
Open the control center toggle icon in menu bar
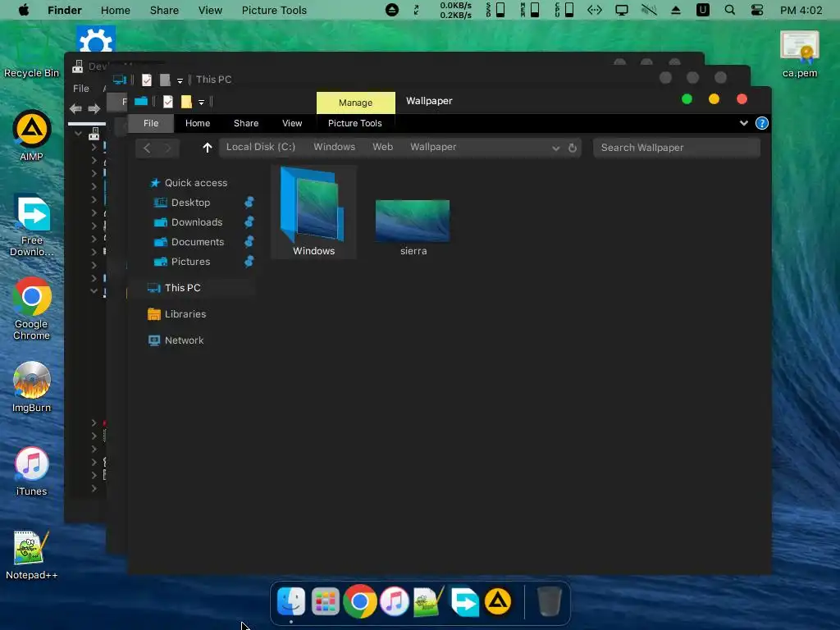point(756,10)
